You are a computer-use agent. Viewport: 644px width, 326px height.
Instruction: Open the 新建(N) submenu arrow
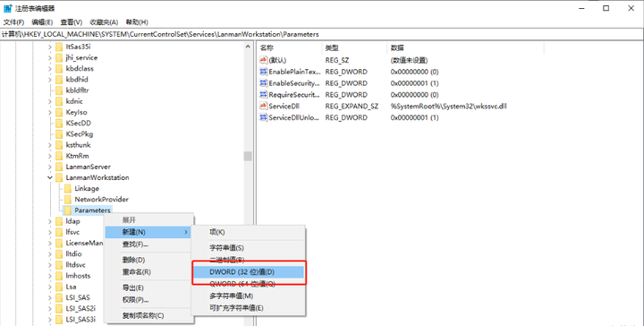click(186, 232)
